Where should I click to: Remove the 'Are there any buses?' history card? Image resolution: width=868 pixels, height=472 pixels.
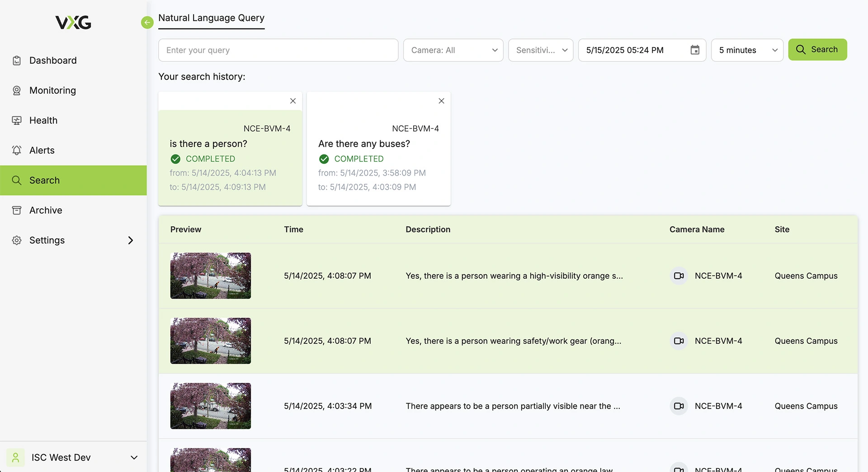click(441, 101)
